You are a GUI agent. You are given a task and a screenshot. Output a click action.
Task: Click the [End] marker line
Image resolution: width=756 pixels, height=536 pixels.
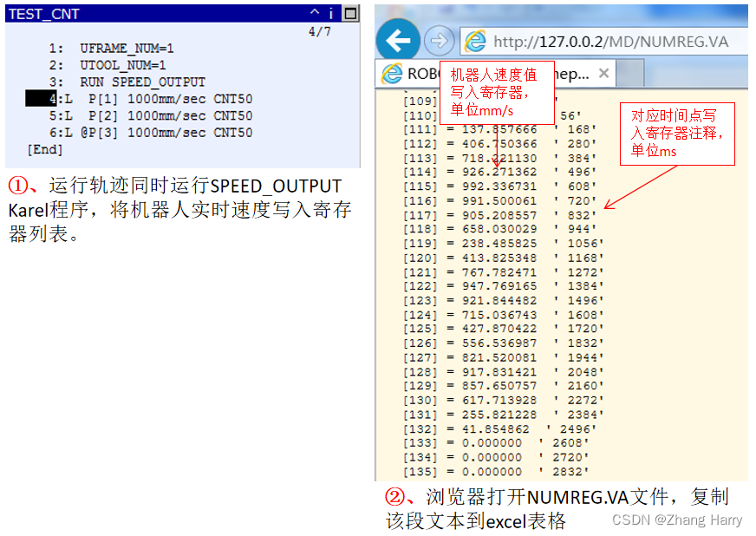coord(45,149)
